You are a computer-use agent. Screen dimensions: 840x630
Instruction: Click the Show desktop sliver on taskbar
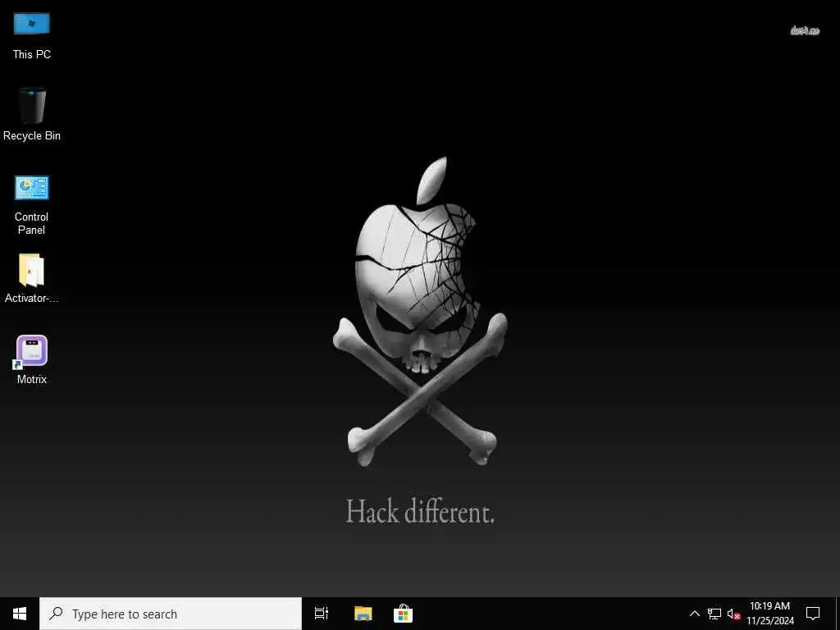point(838,614)
